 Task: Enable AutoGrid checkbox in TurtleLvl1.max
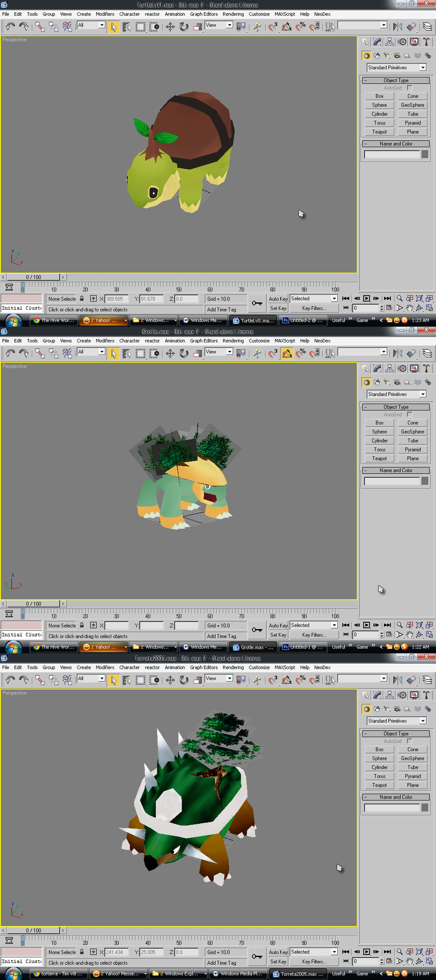pyautogui.click(x=410, y=88)
